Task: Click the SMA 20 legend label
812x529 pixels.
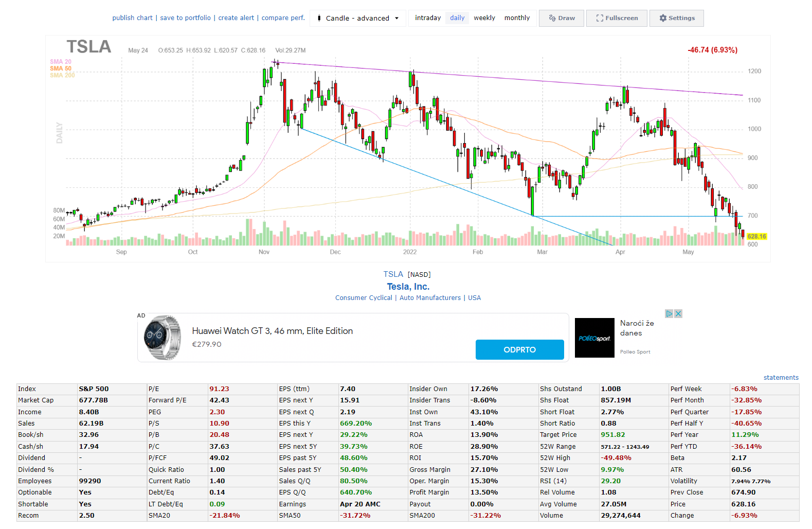Action: [x=61, y=62]
